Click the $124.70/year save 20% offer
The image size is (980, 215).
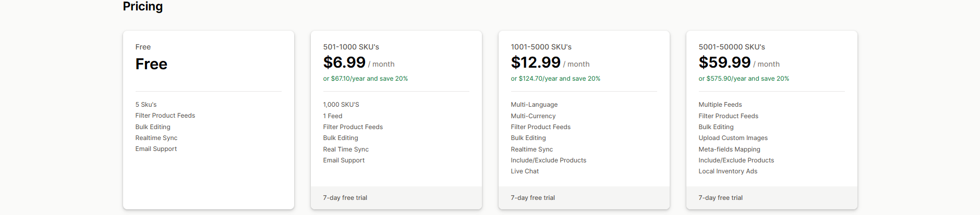(555, 79)
